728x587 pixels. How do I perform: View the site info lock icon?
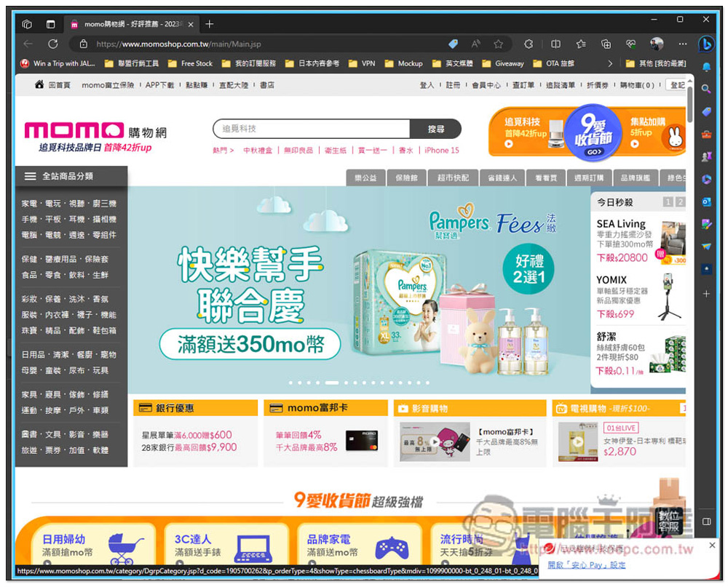click(x=84, y=44)
